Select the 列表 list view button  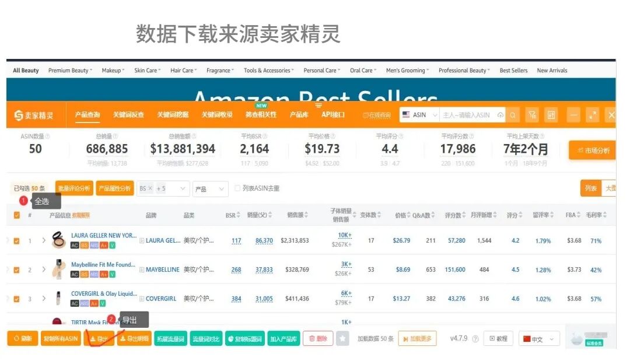(590, 188)
